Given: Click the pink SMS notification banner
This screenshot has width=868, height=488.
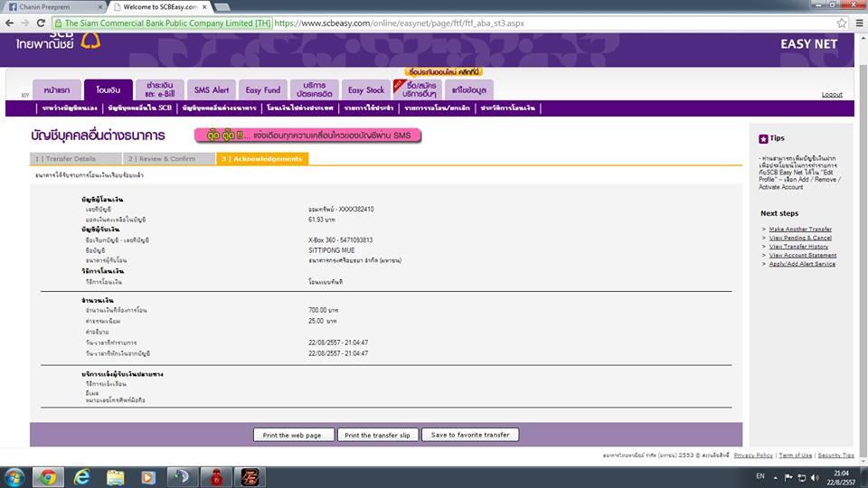Looking at the screenshot, I should pos(307,136).
